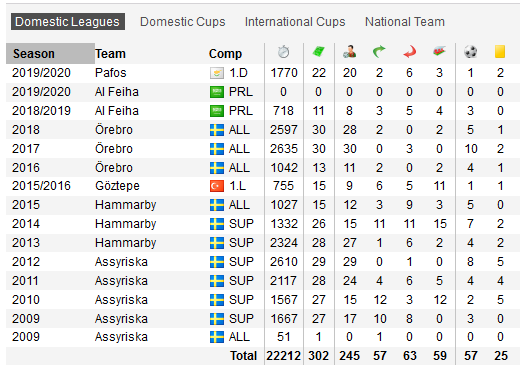Click the Turkey flag beside 1.L
The width and height of the screenshot is (520, 365).
click(217, 186)
